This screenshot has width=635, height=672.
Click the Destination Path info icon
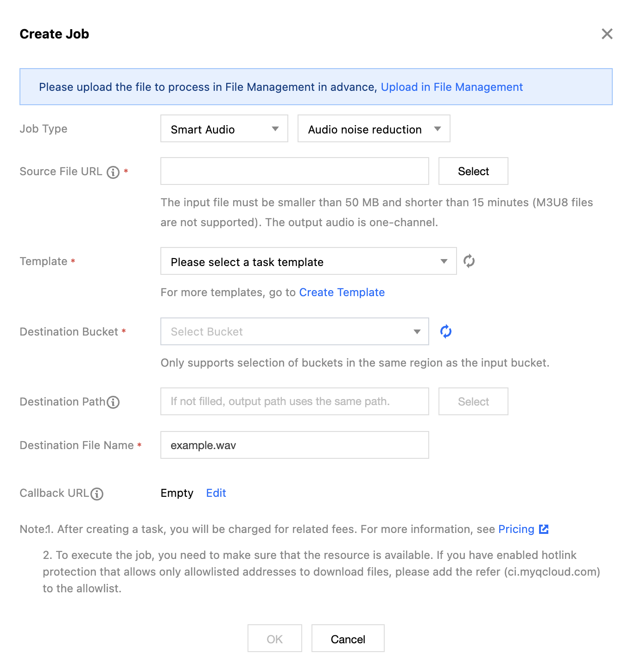tap(113, 402)
